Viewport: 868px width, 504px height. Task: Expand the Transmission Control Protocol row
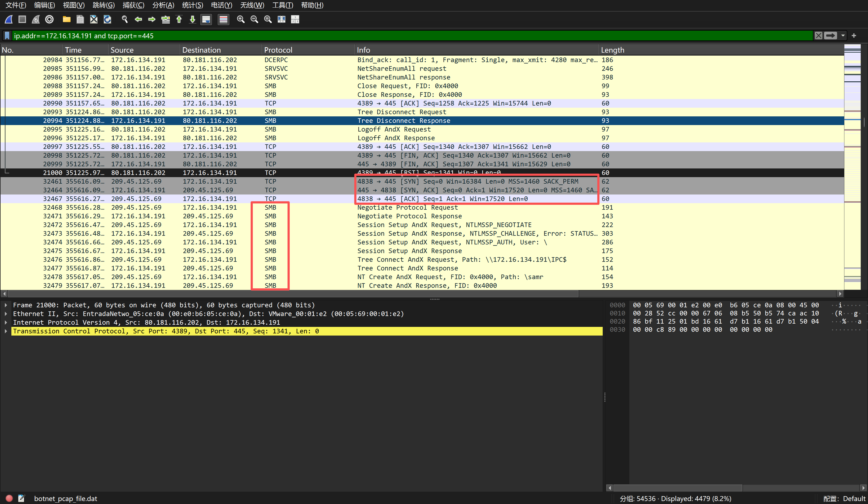pyautogui.click(x=6, y=331)
